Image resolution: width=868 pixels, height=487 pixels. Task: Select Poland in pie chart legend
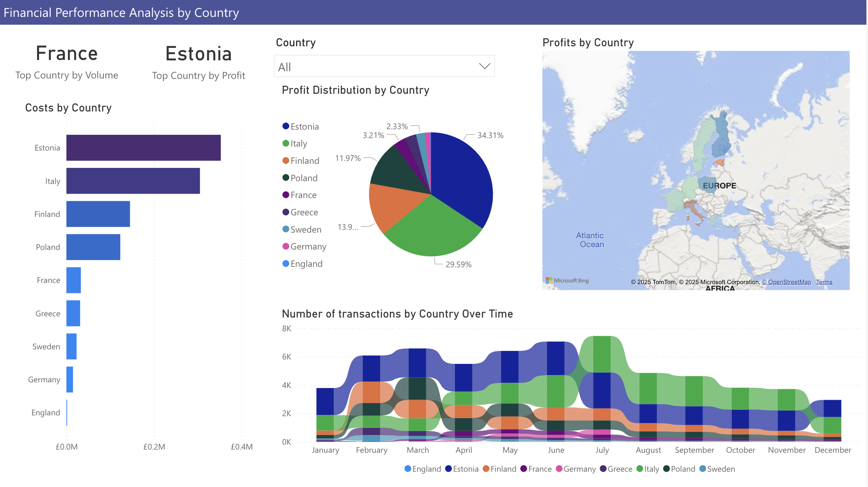click(304, 178)
